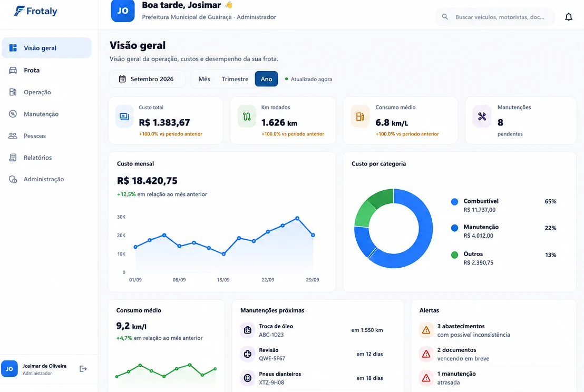Click the 'em 1.550 km' maintenance due text
This screenshot has height=392, width=584.
pos(367,330)
